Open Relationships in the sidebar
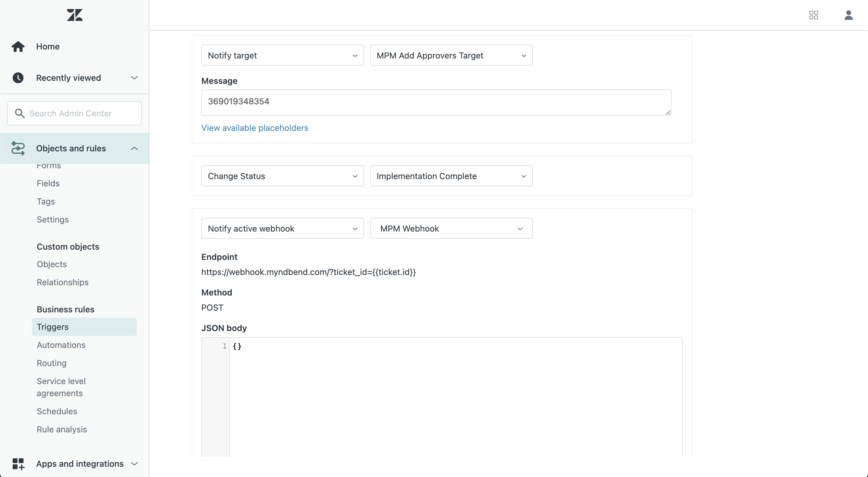 coord(62,283)
